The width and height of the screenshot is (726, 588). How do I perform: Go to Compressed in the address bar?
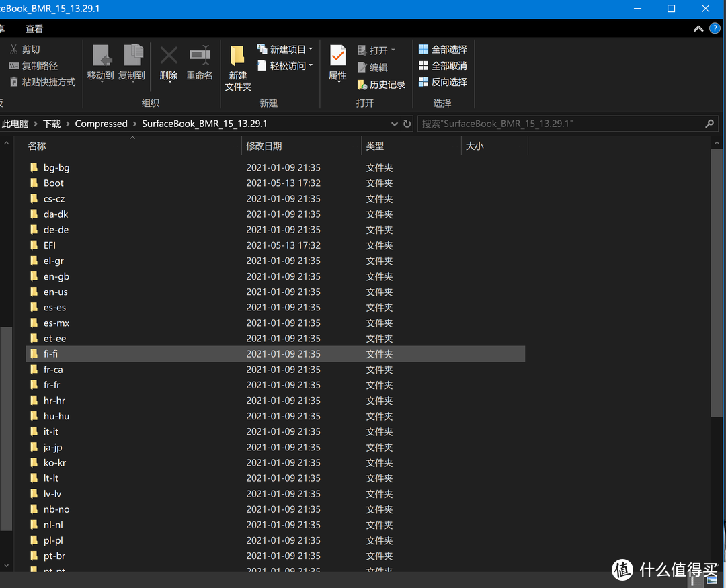[101, 124]
